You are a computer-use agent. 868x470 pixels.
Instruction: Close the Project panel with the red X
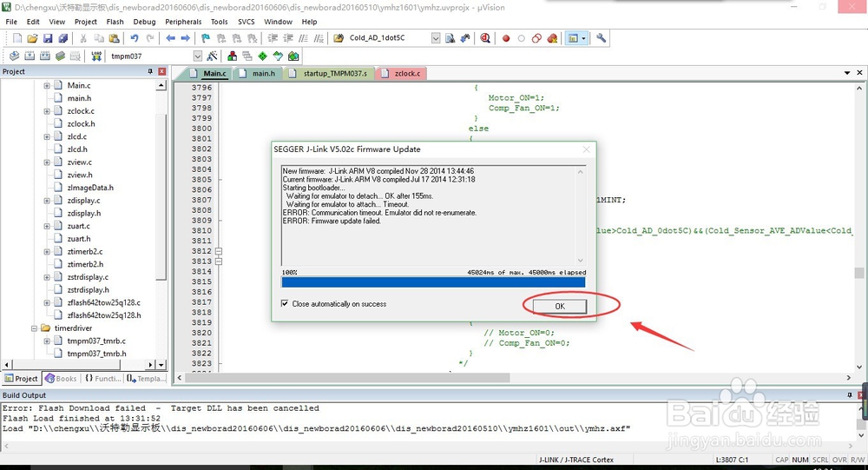click(161, 71)
